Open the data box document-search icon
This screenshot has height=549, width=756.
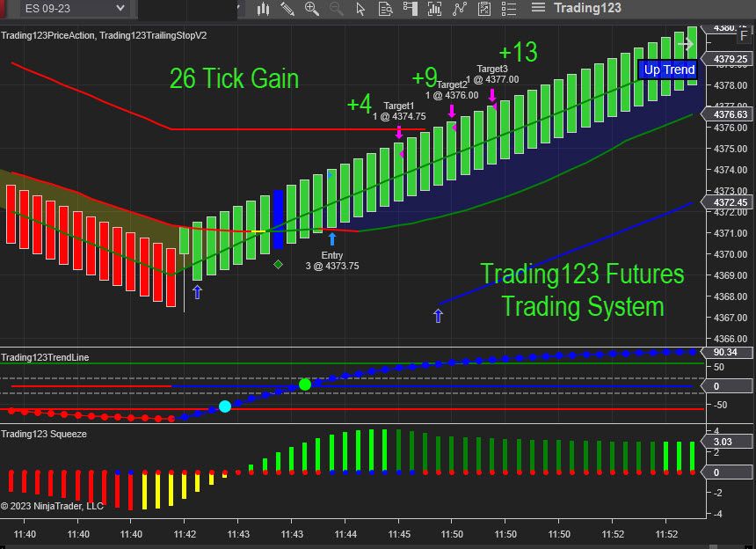point(385,9)
